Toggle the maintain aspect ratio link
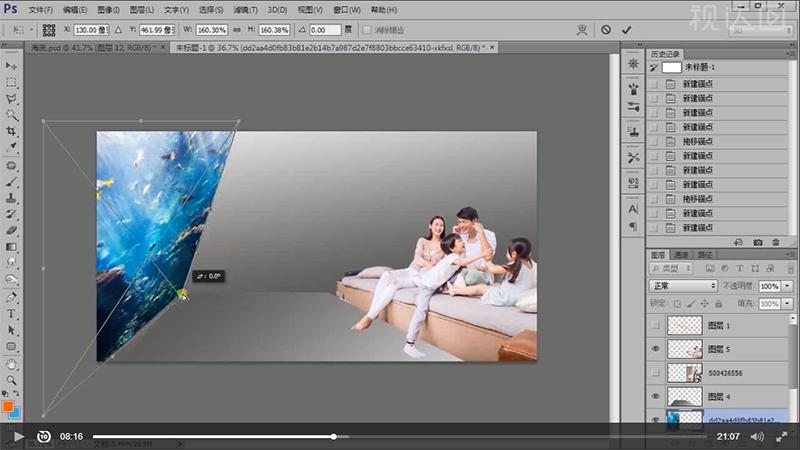 point(237,30)
